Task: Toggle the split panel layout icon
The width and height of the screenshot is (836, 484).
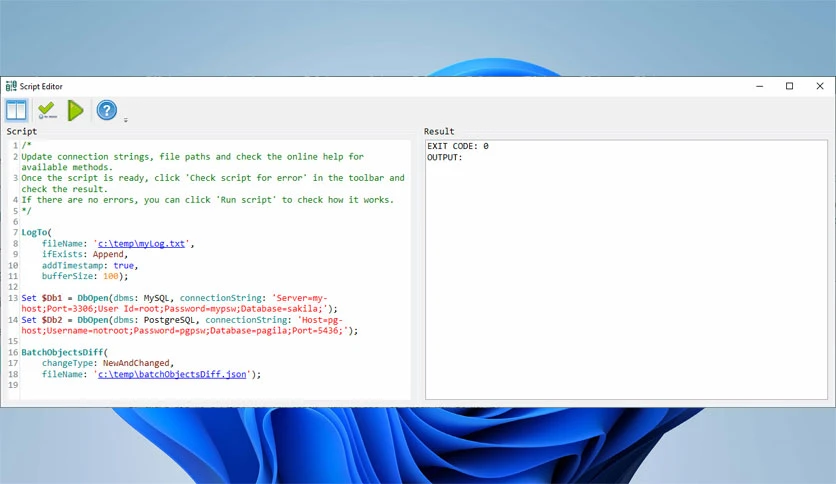Action: pyautogui.click(x=16, y=110)
